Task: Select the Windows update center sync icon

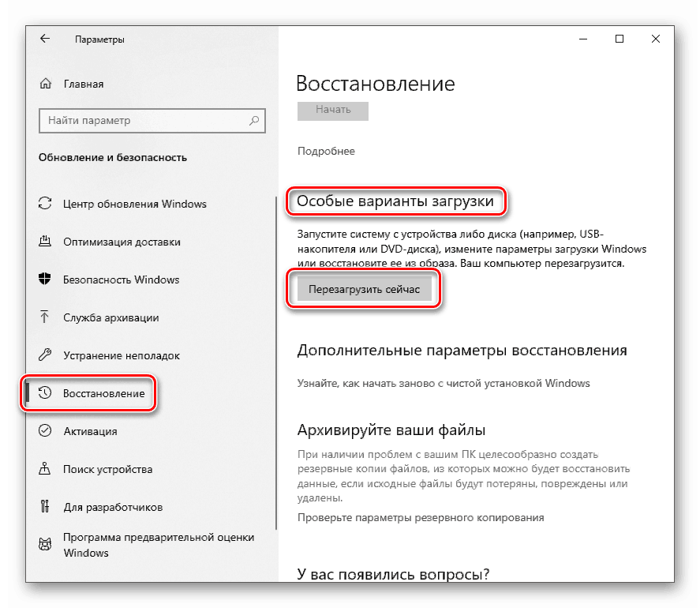Action: (x=45, y=204)
